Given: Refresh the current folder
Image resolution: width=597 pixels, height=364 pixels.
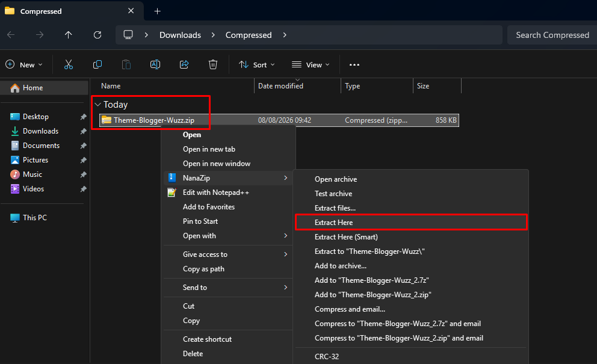Looking at the screenshot, I should [97, 35].
